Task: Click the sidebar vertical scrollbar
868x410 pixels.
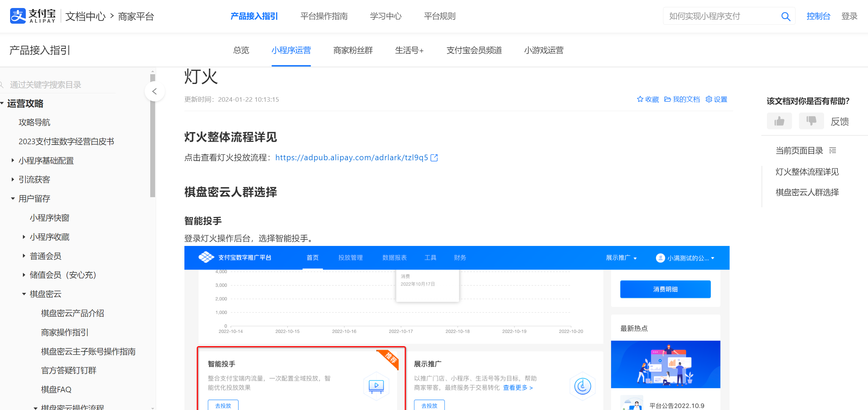Action: [x=152, y=136]
